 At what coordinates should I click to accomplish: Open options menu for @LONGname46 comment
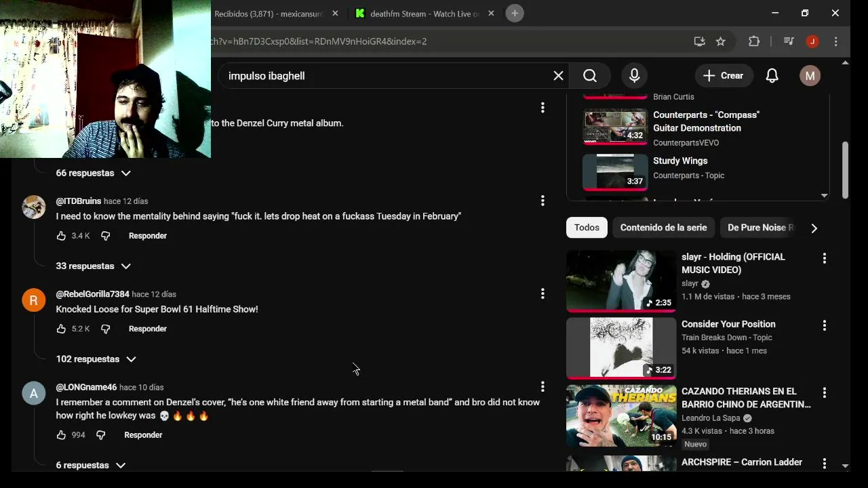(542, 386)
